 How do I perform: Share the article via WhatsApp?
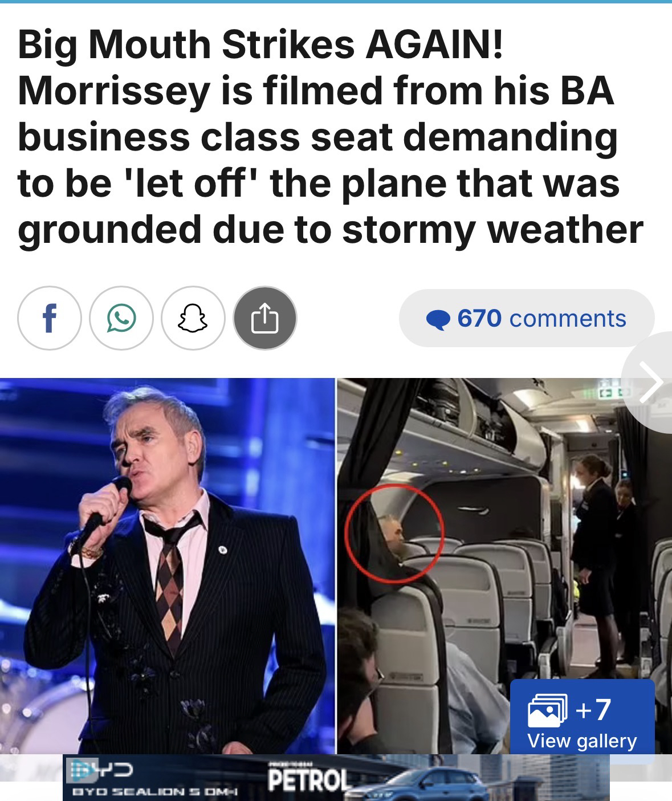121,318
